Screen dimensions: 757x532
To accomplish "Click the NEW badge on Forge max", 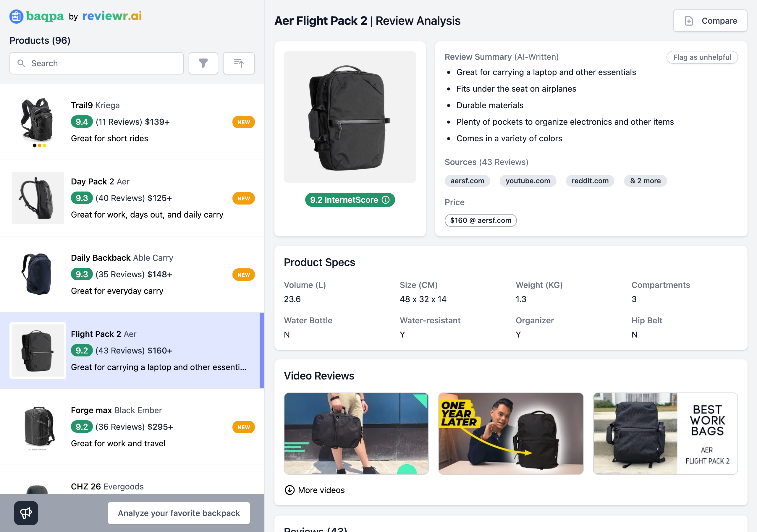I will pos(243,427).
